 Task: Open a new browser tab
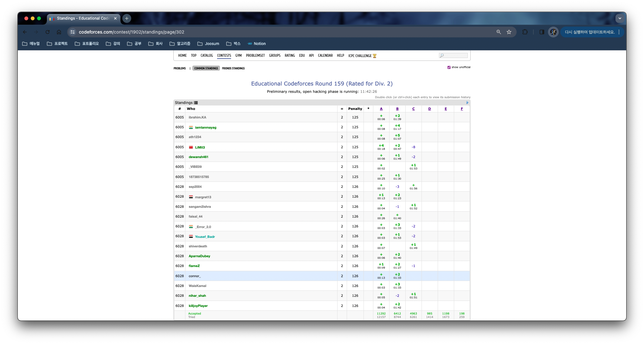tap(127, 18)
